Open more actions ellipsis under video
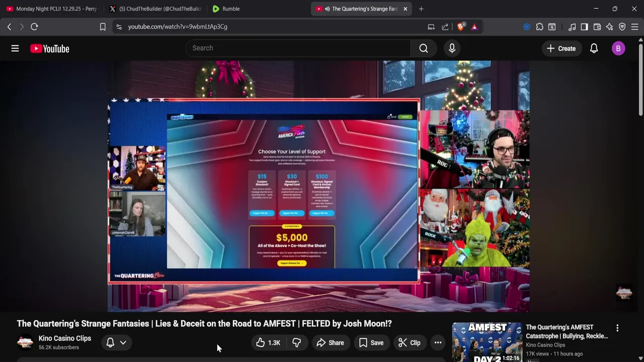 (x=438, y=343)
